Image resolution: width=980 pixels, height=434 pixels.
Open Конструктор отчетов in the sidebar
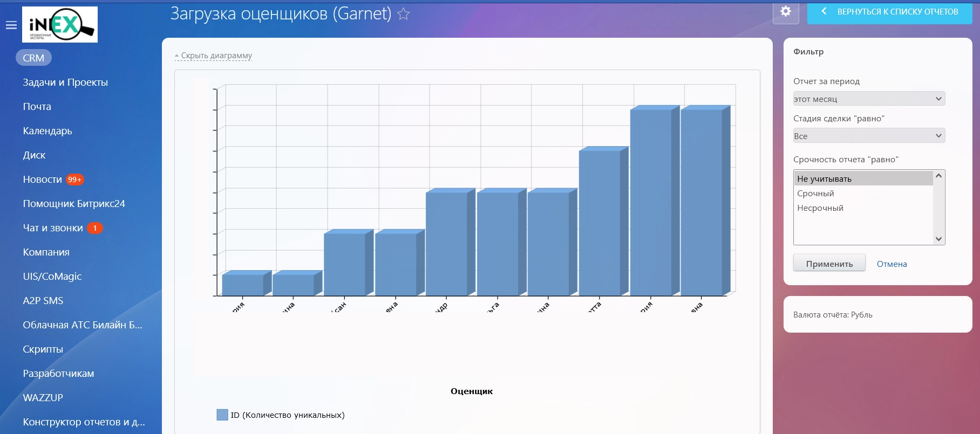(84, 422)
